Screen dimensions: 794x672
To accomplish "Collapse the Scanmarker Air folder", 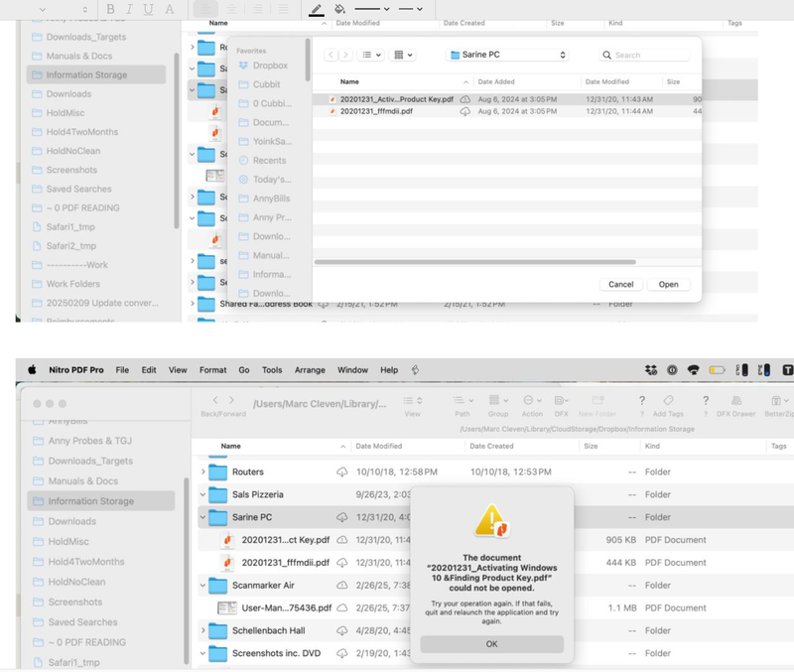I will (205, 586).
